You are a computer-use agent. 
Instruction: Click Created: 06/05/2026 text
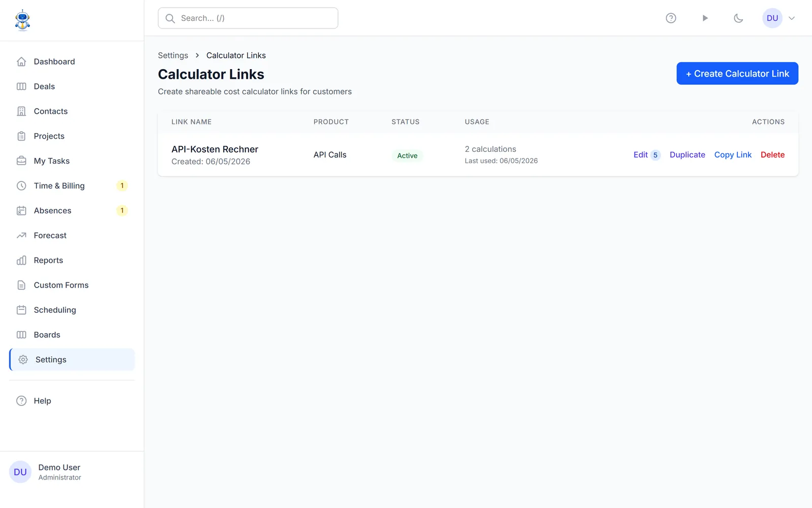click(211, 162)
